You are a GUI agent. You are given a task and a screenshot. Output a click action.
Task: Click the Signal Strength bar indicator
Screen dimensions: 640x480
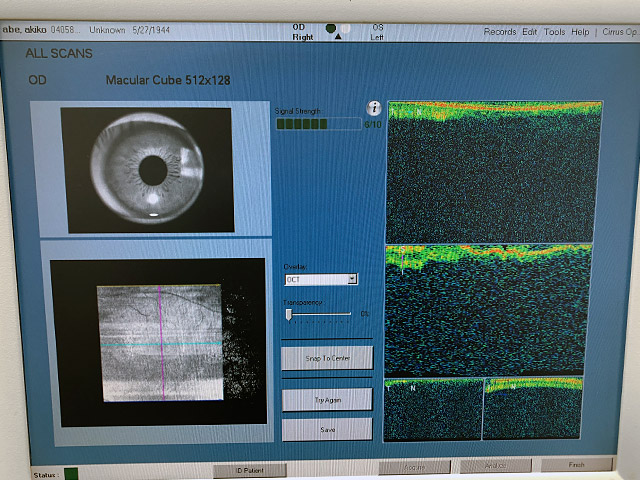319,124
